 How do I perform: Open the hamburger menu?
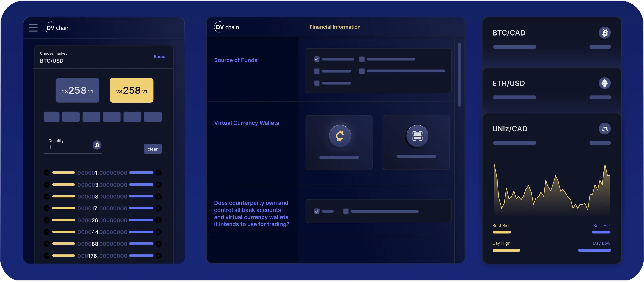click(x=33, y=28)
